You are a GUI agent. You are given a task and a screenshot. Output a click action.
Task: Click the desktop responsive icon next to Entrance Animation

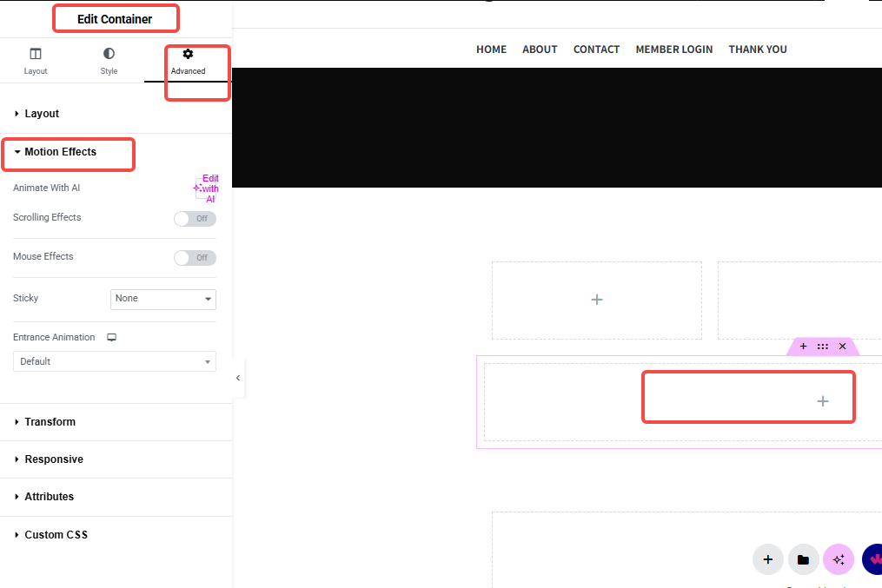coord(113,337)
